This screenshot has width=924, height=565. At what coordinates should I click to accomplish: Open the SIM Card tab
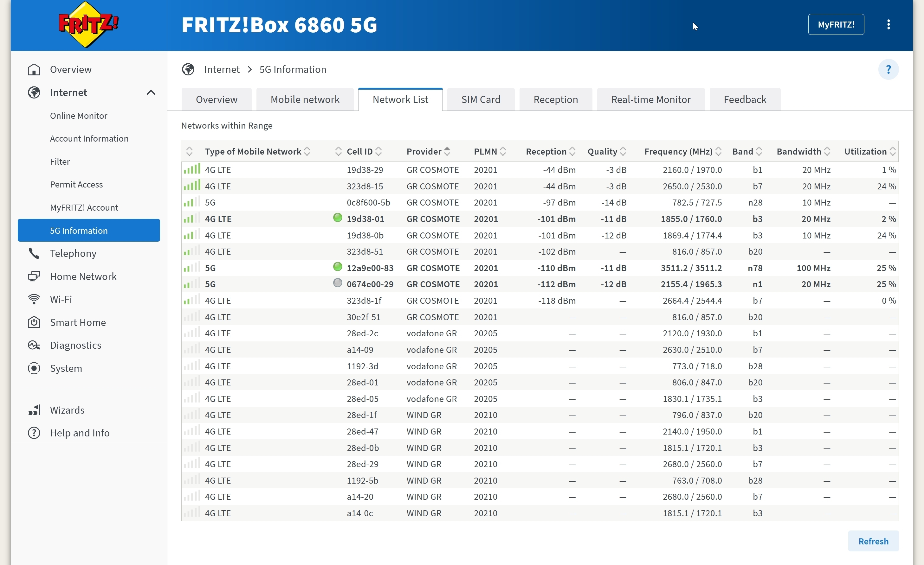(x=481, y=99)
